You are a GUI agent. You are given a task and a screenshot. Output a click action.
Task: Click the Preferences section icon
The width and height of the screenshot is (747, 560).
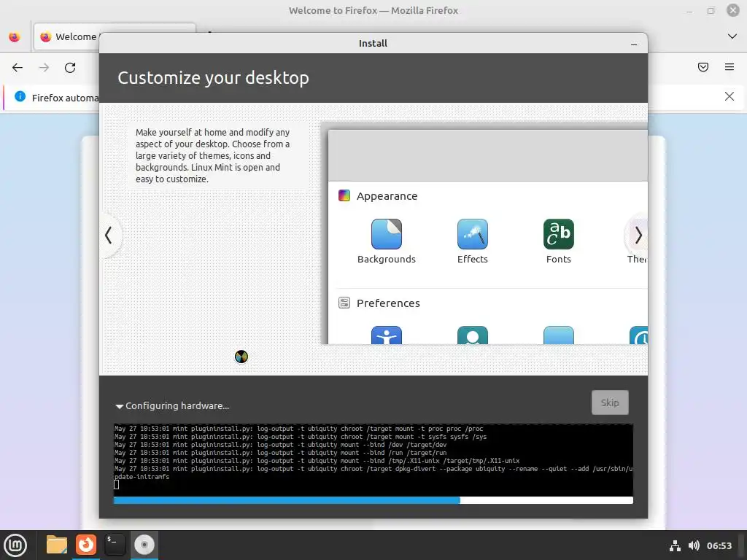(x=344, y=303)
